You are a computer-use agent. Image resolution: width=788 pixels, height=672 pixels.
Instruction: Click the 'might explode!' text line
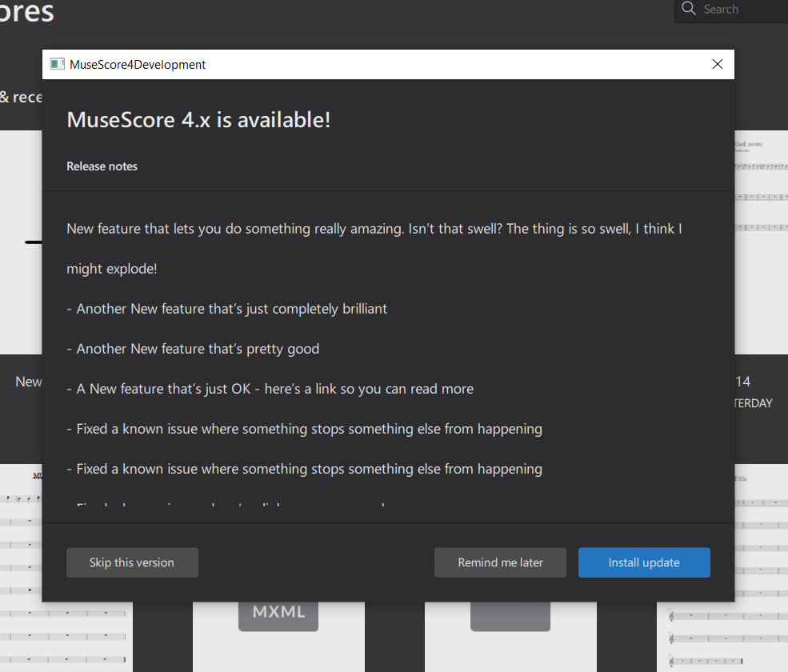(x=111, y=269)
